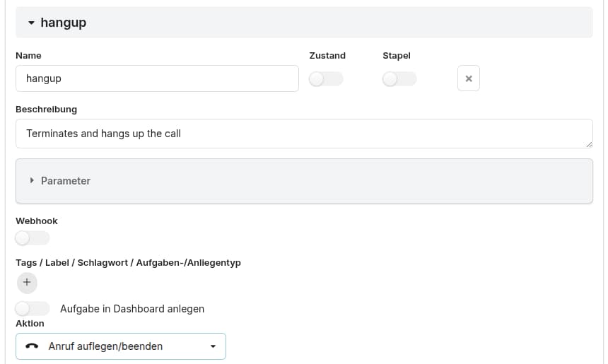Toggle the Zustand switch

tap(326, 79)
